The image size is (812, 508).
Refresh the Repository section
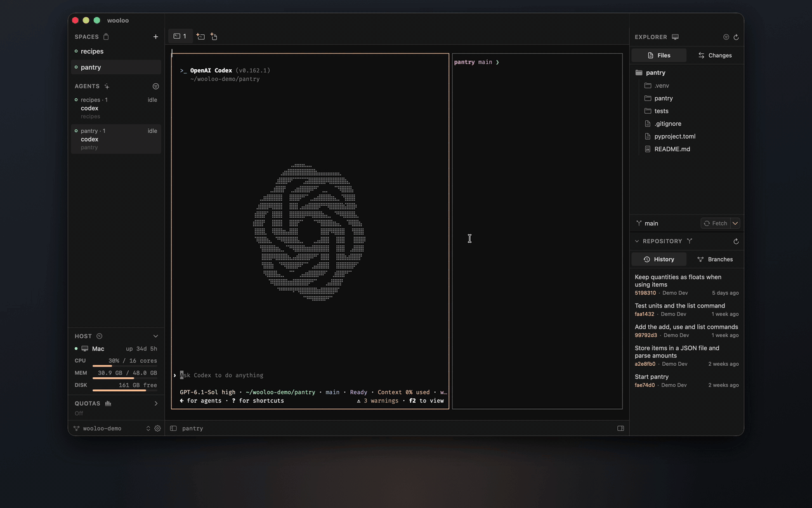pyautogui.click(x=736, y=241)
